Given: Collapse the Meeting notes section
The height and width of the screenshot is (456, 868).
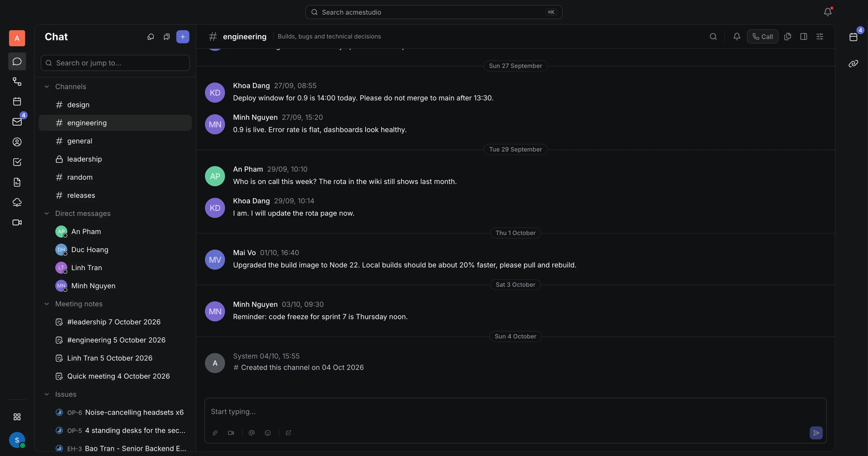Looking at the screenshot, I should [47, 304].
